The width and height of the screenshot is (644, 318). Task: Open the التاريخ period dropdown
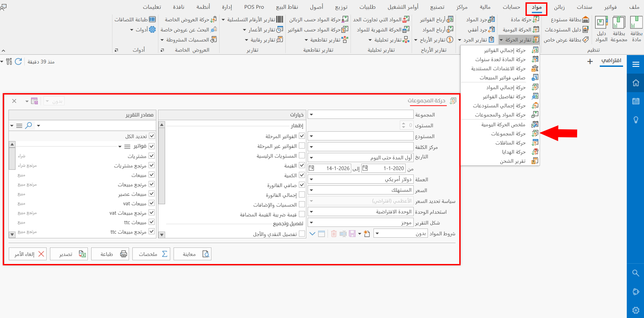pos(311,157)
